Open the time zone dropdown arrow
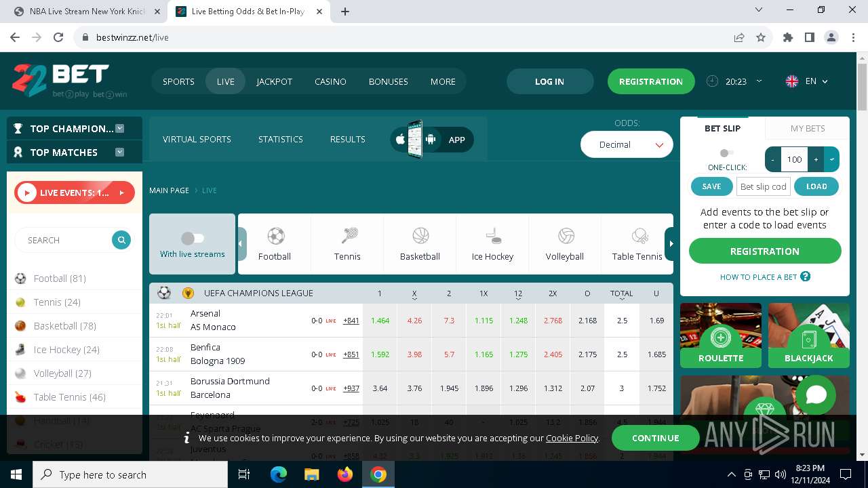Screen dimensions: 868x488 [759, 81]
